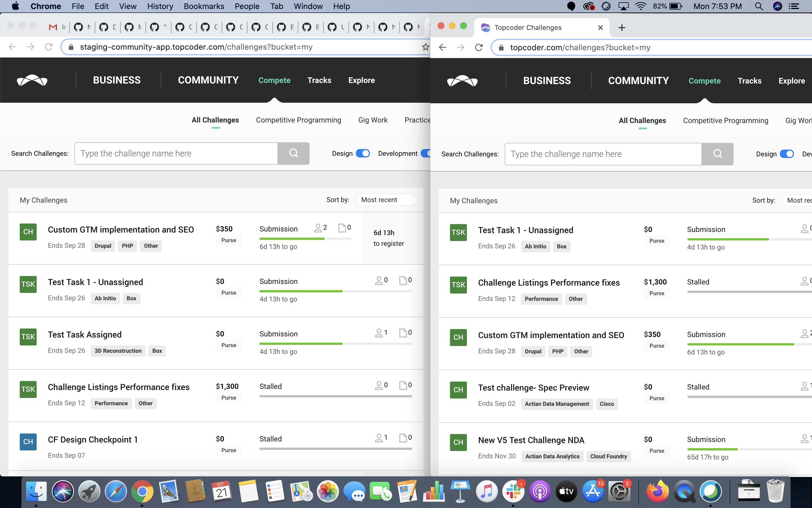Open System Preferences from the dock
The height and width of the screenshot is (508, 812).
(619, 491)
